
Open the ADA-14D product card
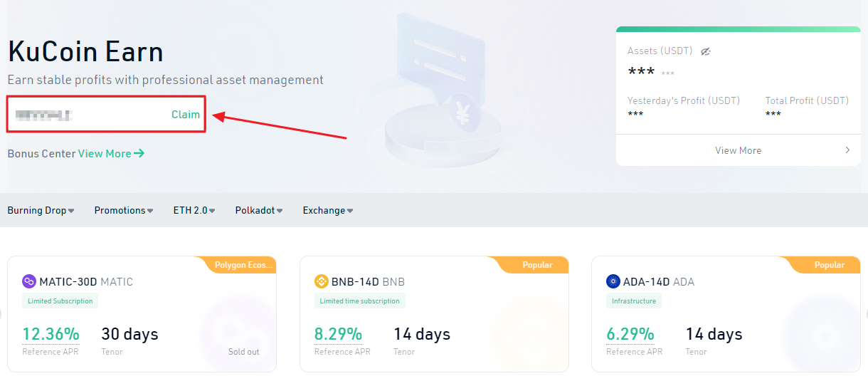726,314
